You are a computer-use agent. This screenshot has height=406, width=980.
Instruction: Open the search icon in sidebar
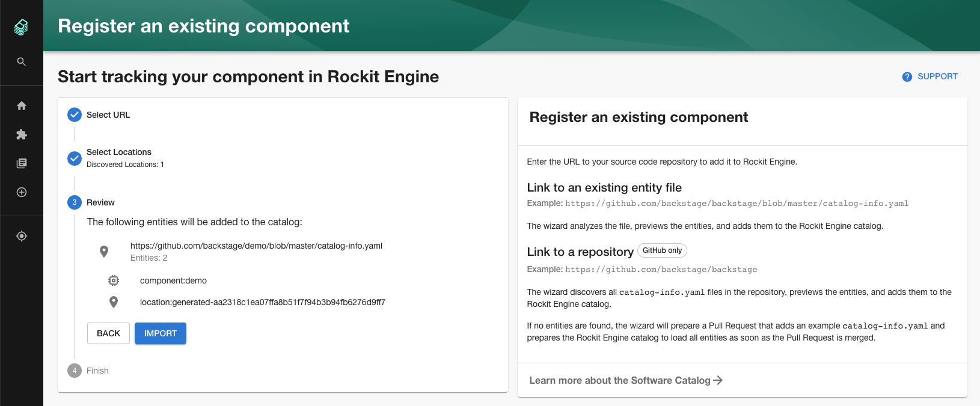(22, 62)
